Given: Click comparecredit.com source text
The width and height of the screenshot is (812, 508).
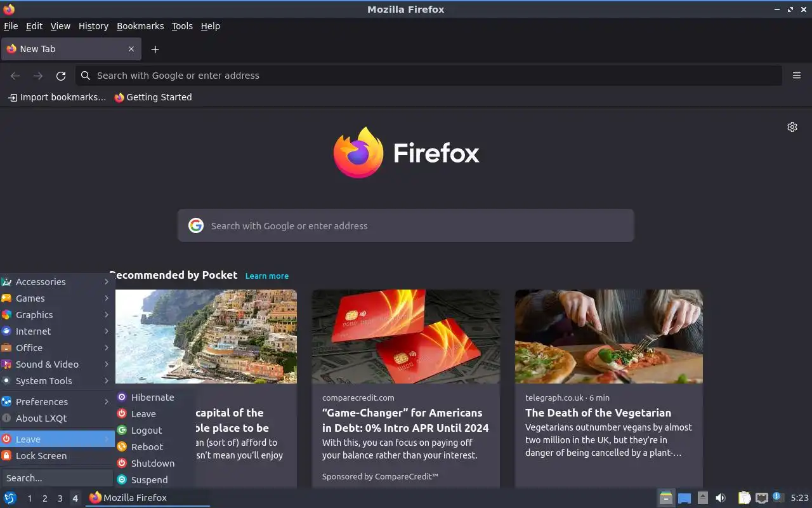Looking at the screenshot, I should [358, 398].
